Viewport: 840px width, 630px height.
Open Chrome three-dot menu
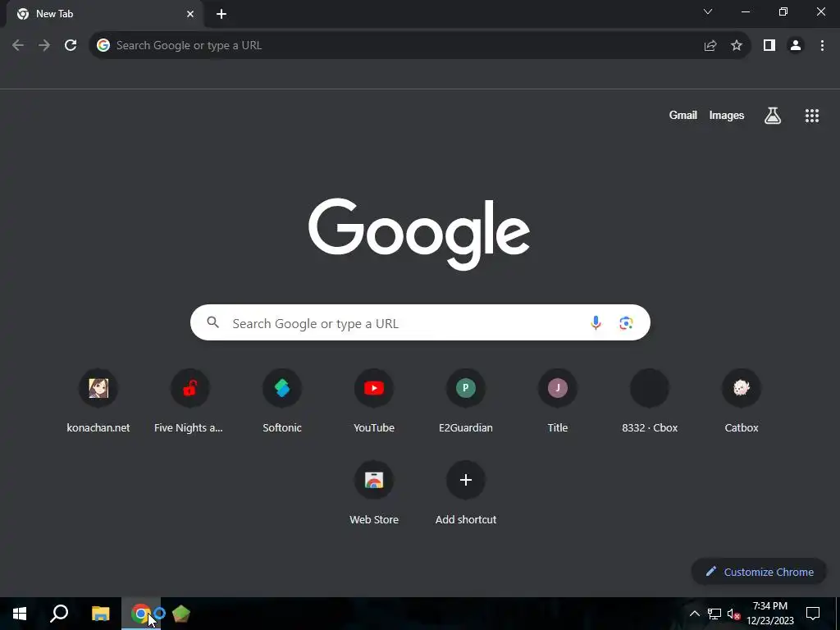point(822,46)
